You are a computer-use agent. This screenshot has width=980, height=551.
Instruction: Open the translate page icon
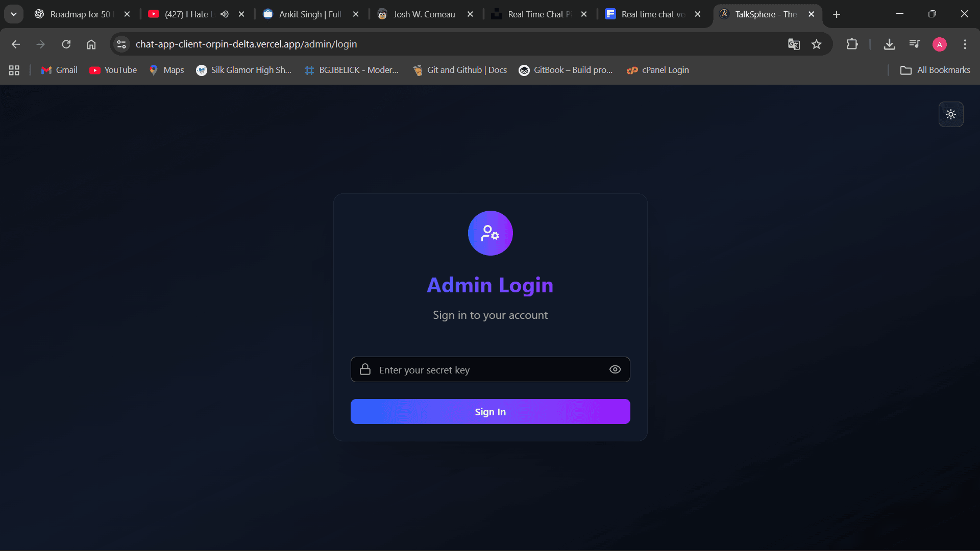793,44
